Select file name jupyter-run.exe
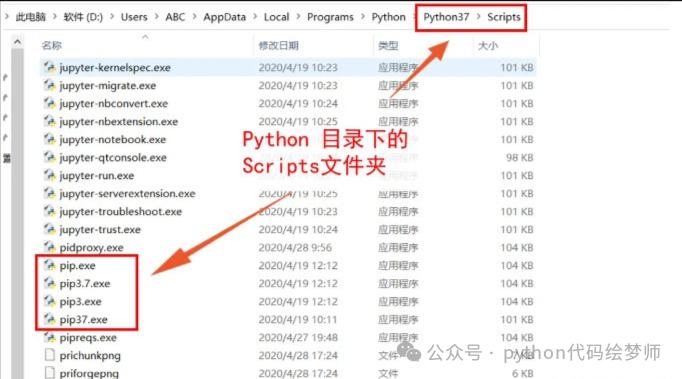This screenshot has width=682, height=379. click(x=97, y=176)
